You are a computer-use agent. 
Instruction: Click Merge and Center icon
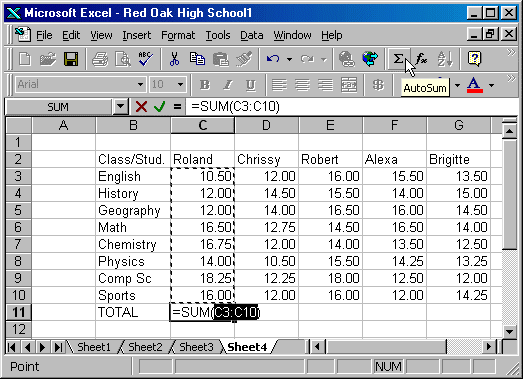click(349, 85)
